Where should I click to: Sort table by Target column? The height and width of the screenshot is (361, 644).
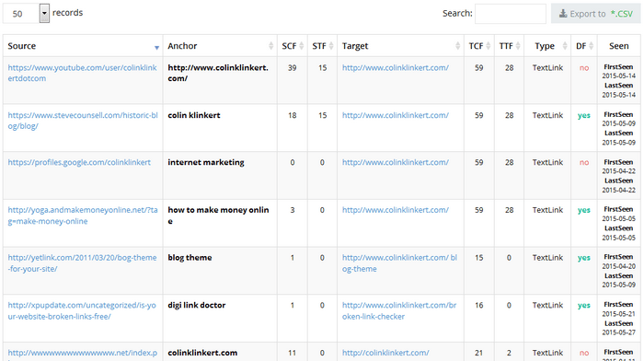tap(401, 46)
